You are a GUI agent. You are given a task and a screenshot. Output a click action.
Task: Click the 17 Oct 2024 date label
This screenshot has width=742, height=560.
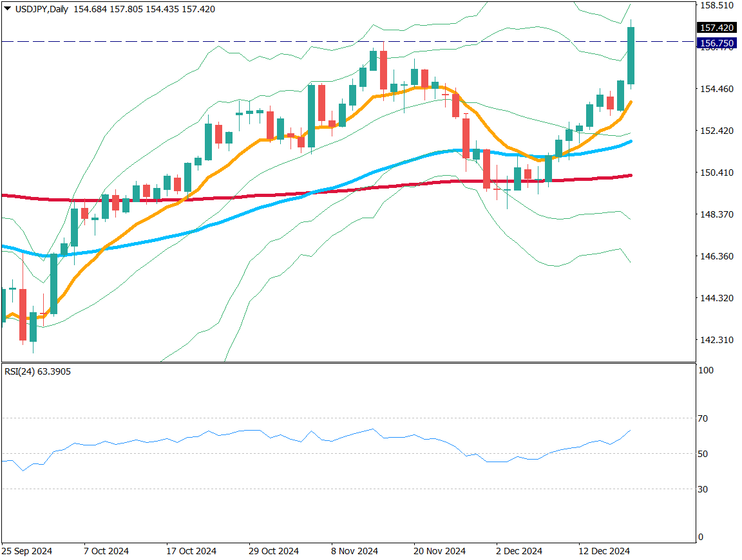191,552
